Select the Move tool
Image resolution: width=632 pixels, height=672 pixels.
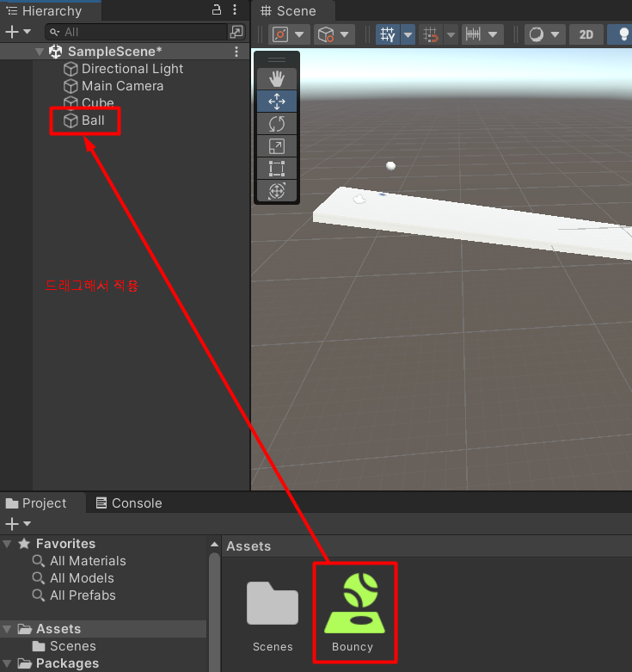[x=277, y=102]
